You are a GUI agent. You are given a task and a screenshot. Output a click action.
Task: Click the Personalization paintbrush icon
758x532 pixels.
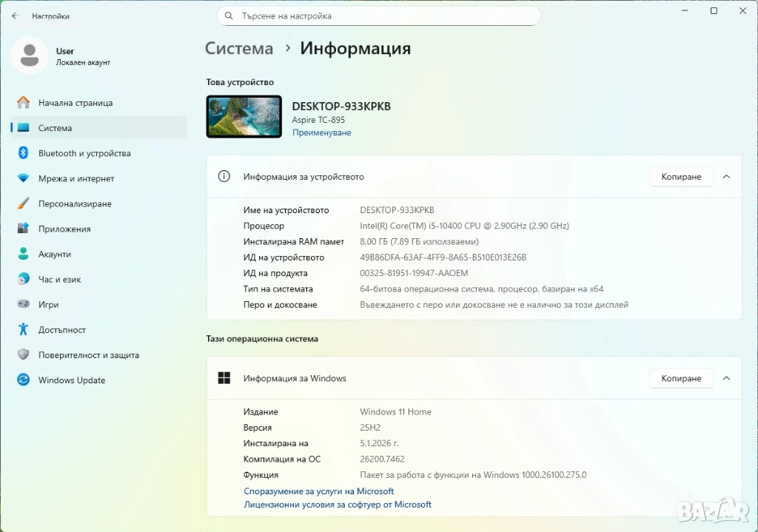pos(23,203)
